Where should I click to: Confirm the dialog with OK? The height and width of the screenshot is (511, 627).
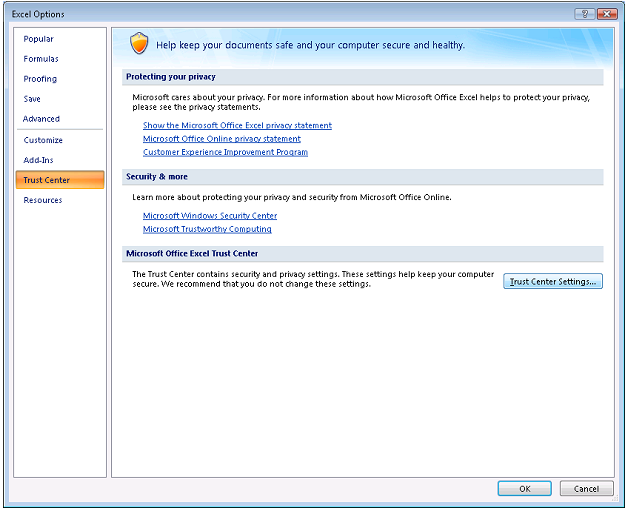click(x=524, y=489)
